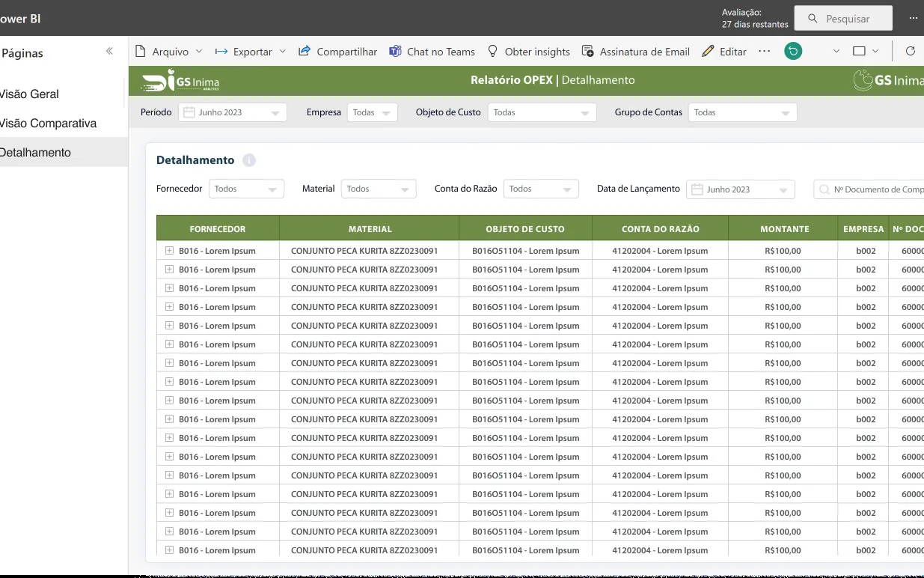Screen dimensions: 924x578
Task: Open the Empresa Todas dropdown
Action: (373, 112)
